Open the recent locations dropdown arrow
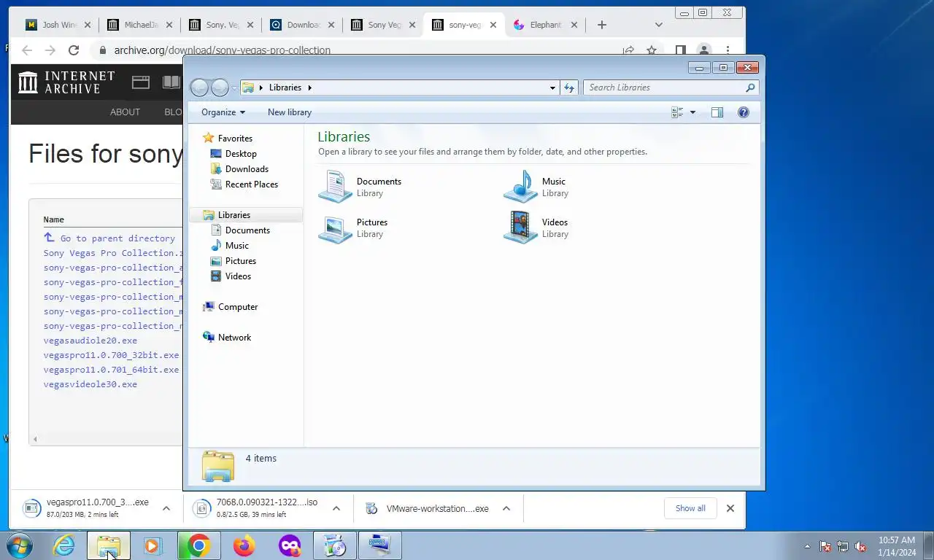Image resolution: width=934 pixels, height=560 pixels. 234,87
